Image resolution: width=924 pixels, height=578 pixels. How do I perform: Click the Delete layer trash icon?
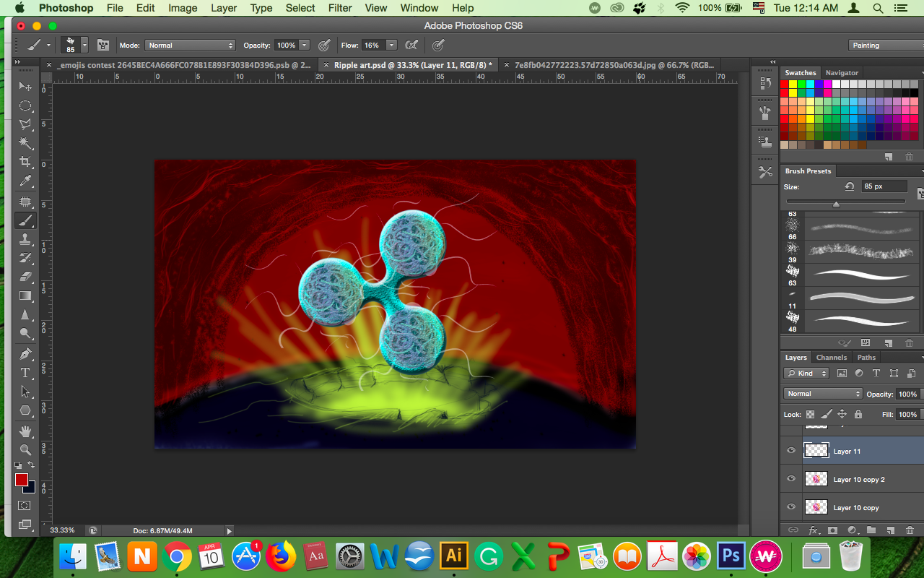[x=909, y=530]
